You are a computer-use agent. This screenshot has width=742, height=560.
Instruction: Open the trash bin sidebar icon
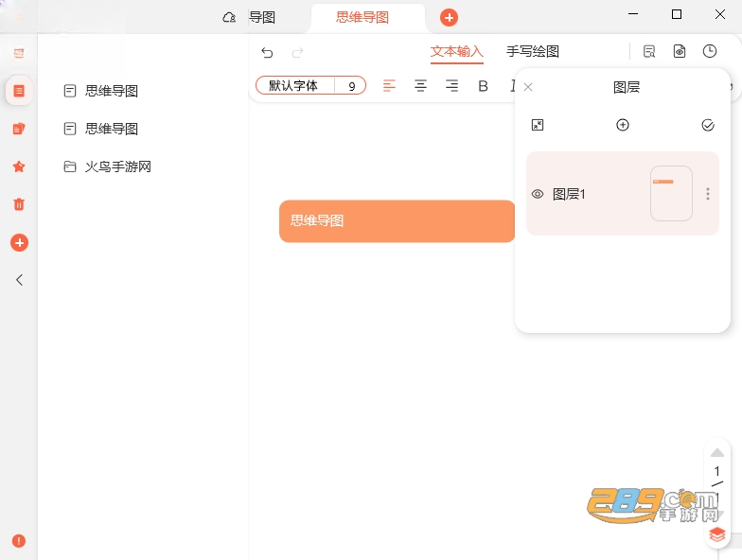19,204
